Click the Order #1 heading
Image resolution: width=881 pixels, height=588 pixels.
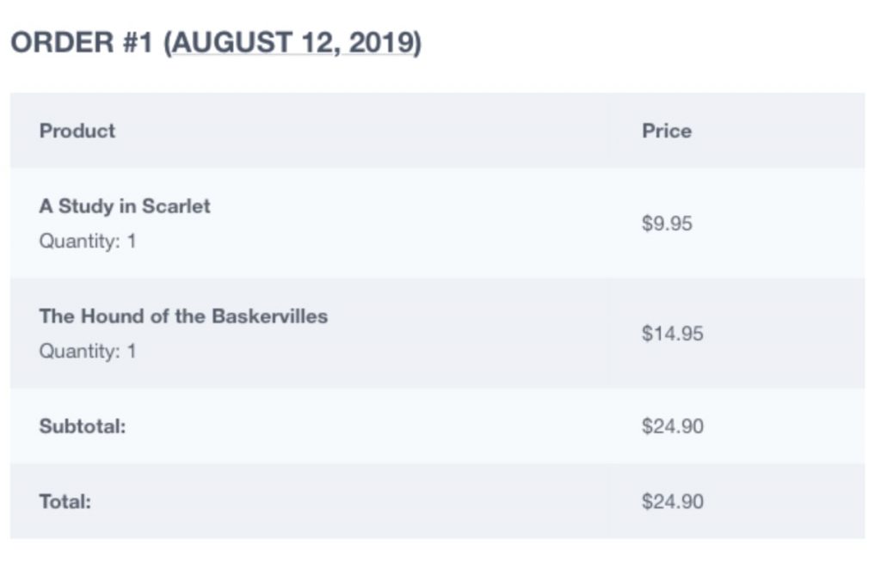[x=216, y=43]
